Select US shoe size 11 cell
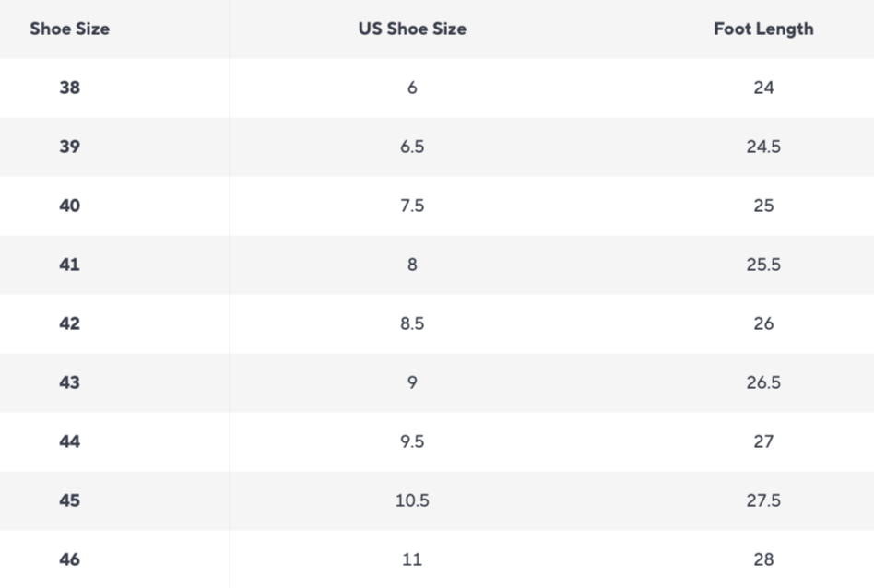The height and width of the screenshot is (588, 874). (x=412, y=559)
